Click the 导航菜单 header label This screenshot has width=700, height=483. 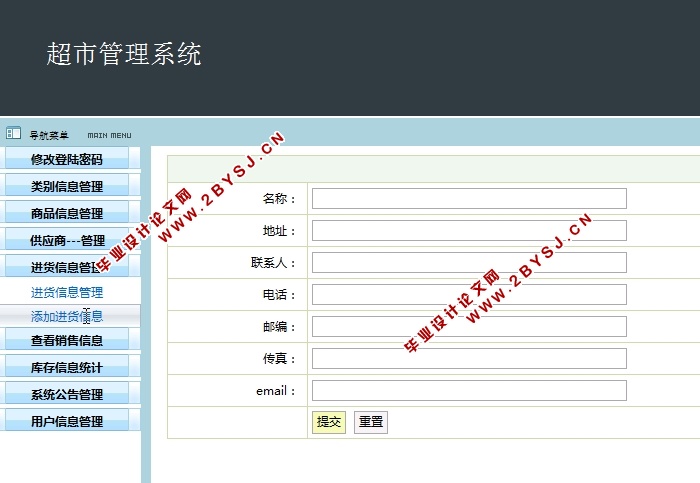click(49, 135)
